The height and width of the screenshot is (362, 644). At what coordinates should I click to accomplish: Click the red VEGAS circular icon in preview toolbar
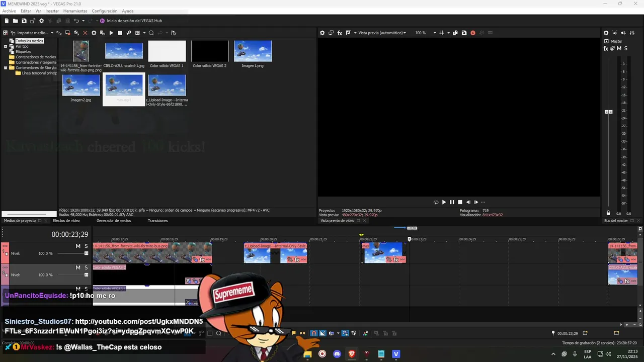click(472, 33)
